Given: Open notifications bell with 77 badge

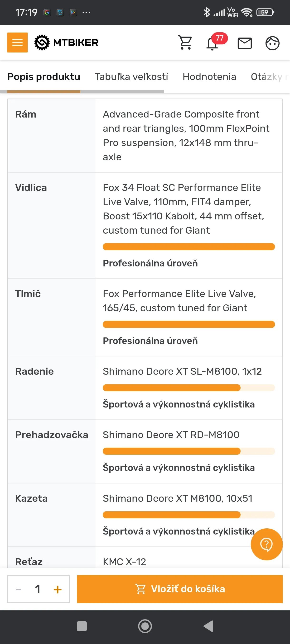Looking at the screenshot, I should [213, 43].
